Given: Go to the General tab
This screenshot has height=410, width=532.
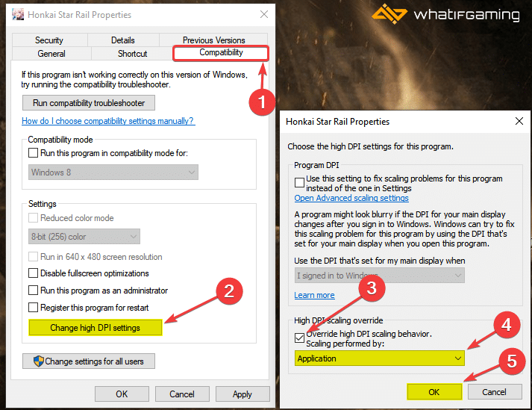Looking at the screenshot, I should (51, 54).
